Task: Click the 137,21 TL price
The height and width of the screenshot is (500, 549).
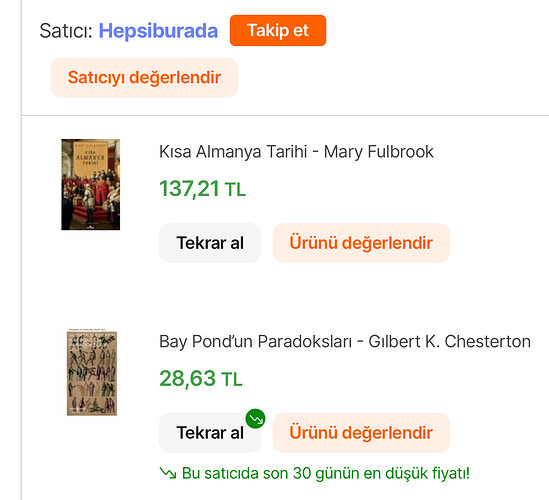Action: click(x=203, y=189)
